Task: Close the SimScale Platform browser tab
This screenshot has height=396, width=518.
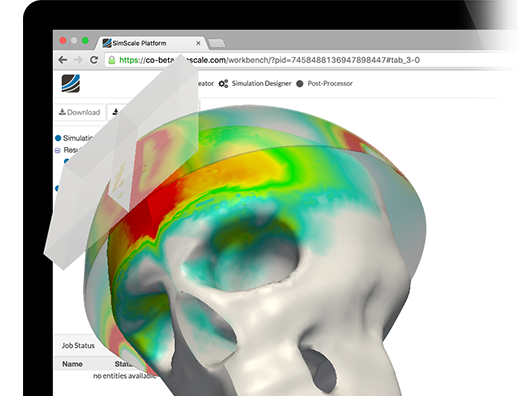Action: pyautogui.click(x=198, y=43)
